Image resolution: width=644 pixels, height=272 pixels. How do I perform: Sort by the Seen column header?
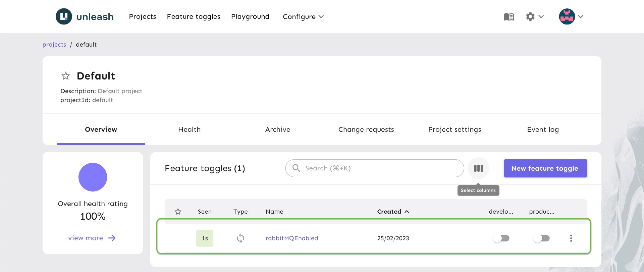pos(205,212)
